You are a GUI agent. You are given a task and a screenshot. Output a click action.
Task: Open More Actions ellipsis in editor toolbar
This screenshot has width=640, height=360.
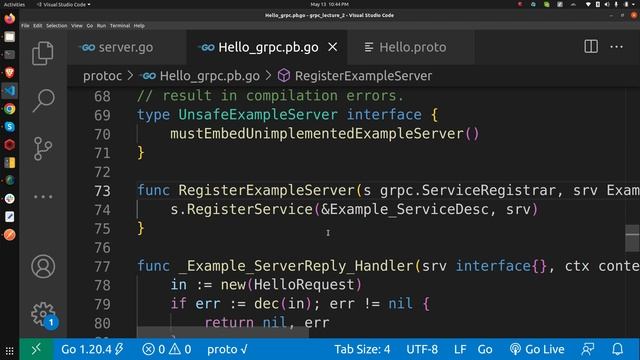616,47
